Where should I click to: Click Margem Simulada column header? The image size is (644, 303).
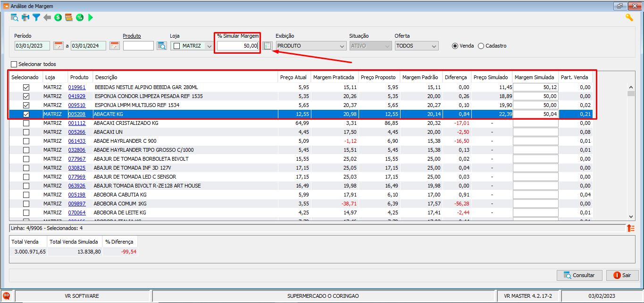click(x=535, y=77)
